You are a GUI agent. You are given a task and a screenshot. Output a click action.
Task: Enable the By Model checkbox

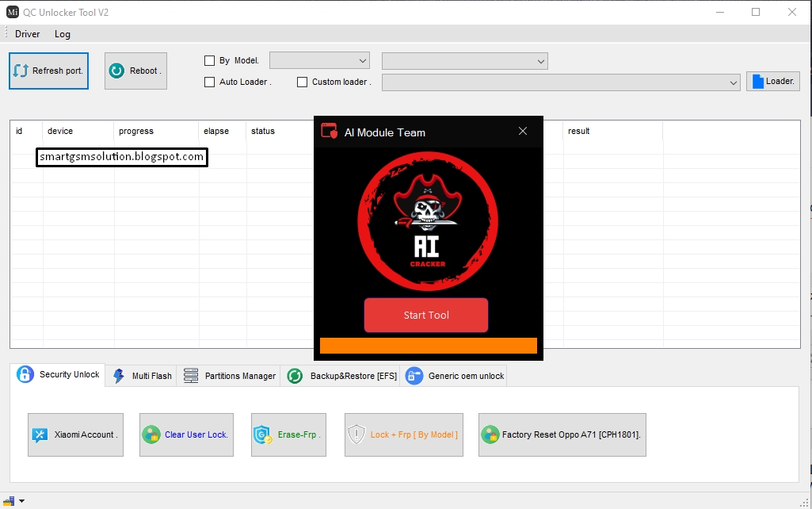pos(210,60)
